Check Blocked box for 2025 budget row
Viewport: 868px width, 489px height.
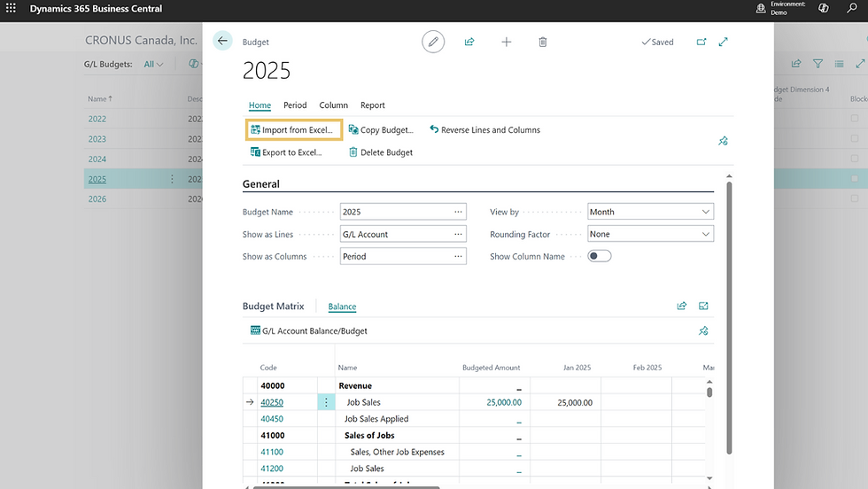pos(855,178)
